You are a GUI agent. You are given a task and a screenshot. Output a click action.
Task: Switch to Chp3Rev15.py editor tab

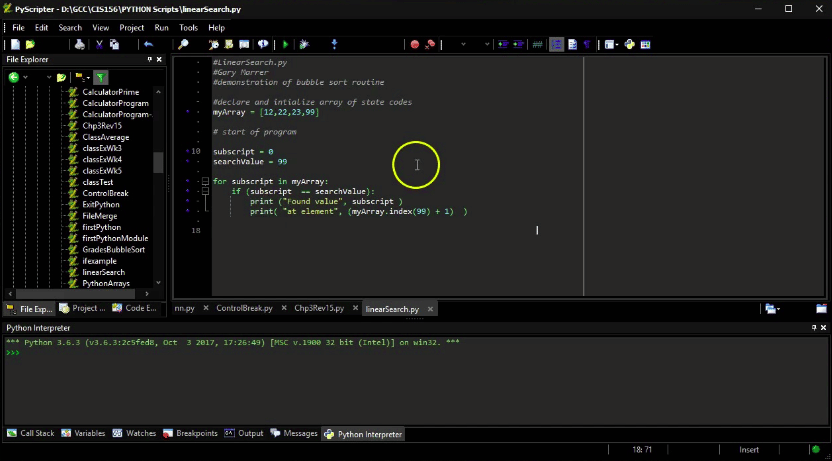(319, 308)
